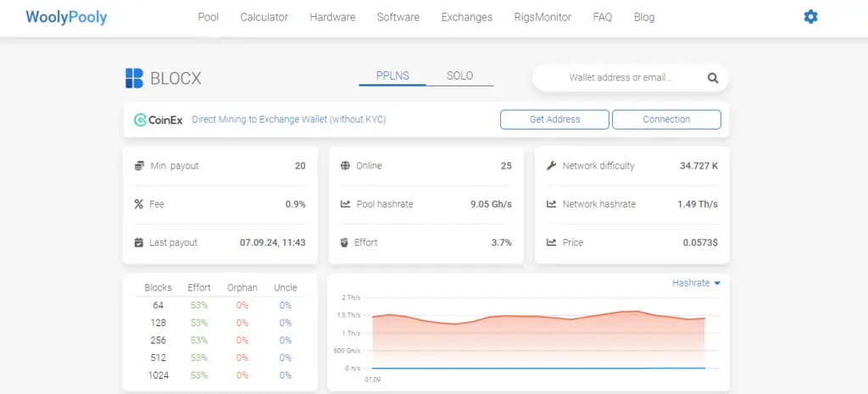Click the Pool hashrate value 9.05 Gh/s
Screen dimensions: 868x394
pos(491,204)
